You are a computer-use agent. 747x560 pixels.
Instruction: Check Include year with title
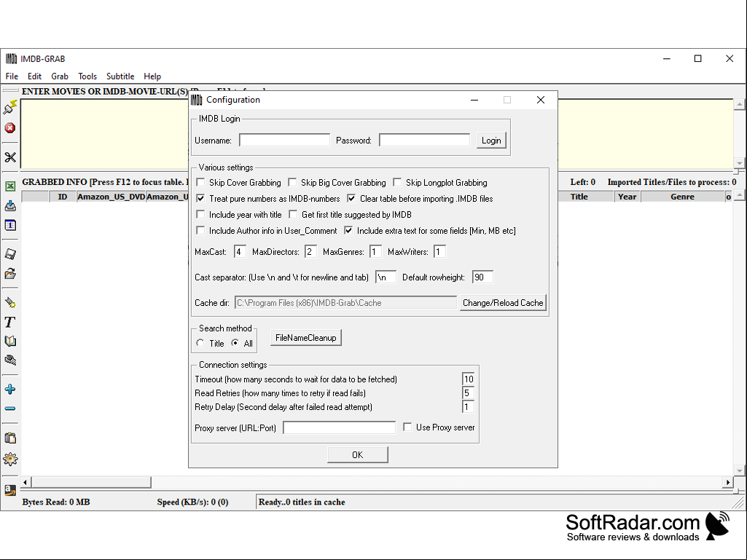[200, 215]
